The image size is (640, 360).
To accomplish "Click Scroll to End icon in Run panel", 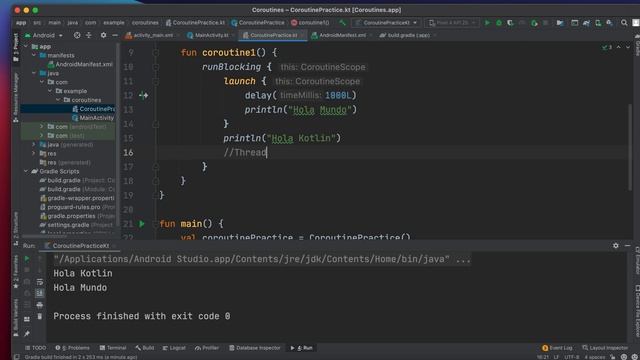I will pos(40,293).
